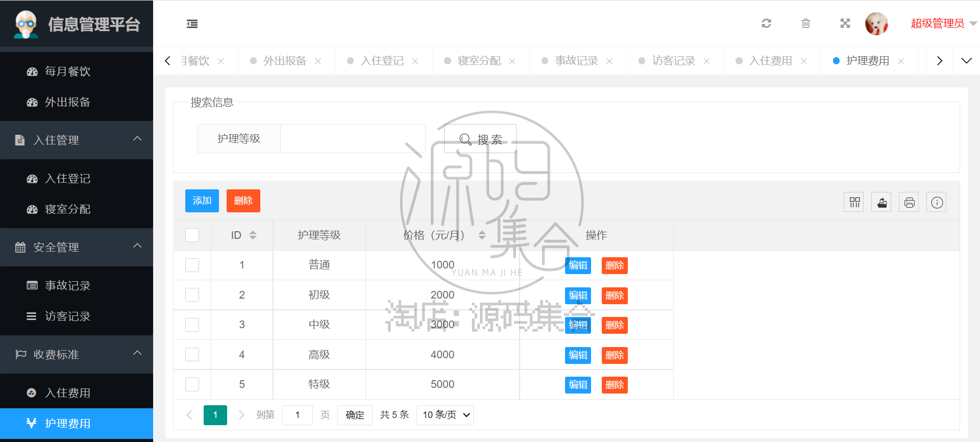The width and height of the screenshot is (980, 442).
Task: Close the 访客记录 tab
Action: [x=706, y=61]
